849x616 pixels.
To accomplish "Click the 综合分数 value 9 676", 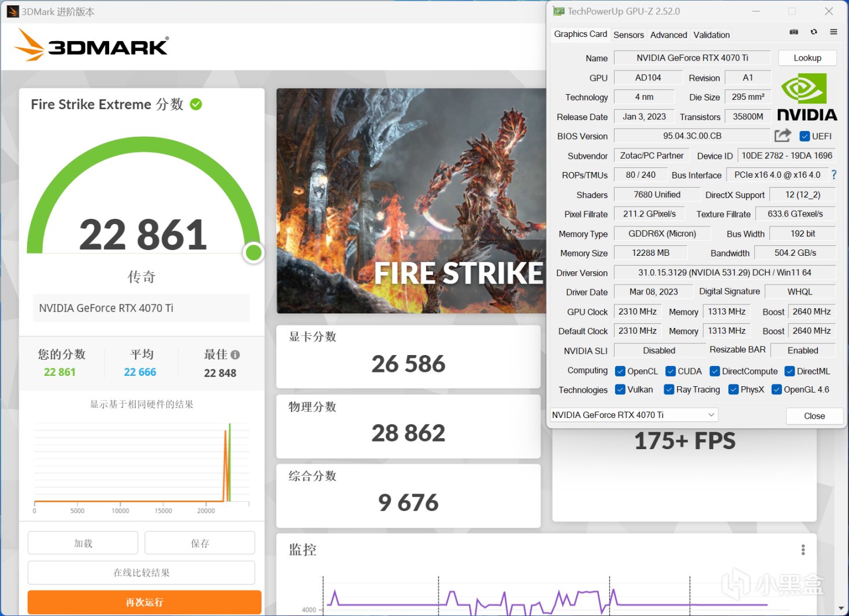I will tap(408, 503).
